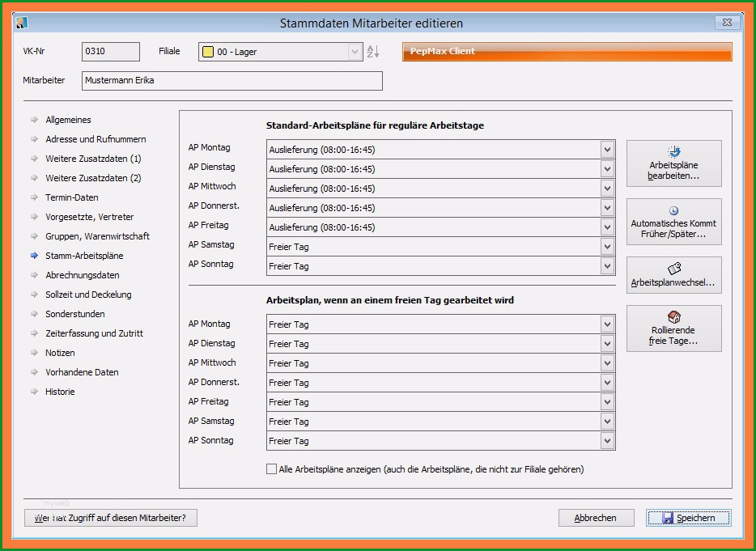Select the Allgemeines navigation entry
Screen dimensions: 756x551
click(x=68, y=120)
